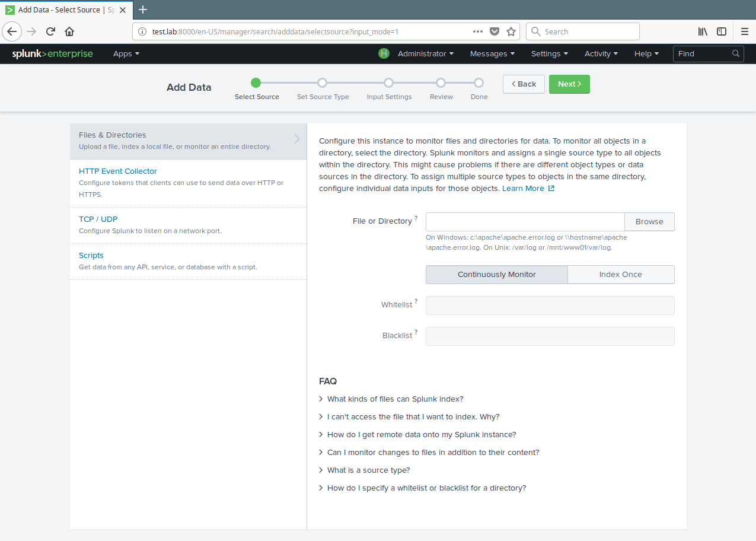
Task: Open the browser library icon
Action: (x=703, y=31)
